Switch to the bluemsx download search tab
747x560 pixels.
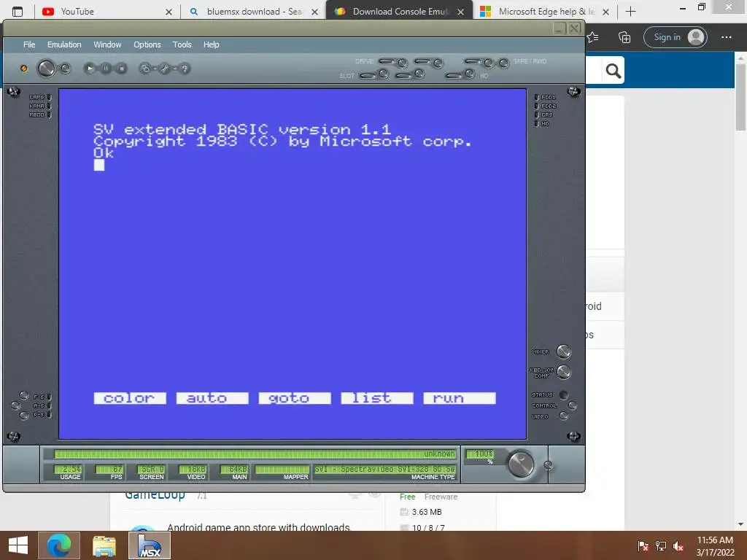tap(253, 12)
